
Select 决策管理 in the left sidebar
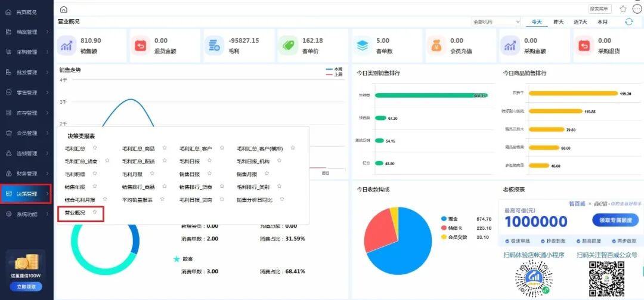26,194
